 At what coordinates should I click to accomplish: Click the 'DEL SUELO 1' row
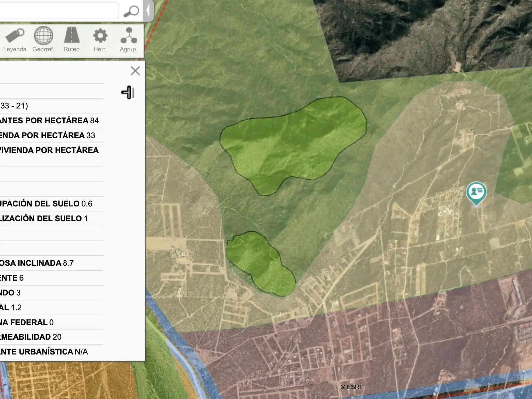click(x=52, y=218)
